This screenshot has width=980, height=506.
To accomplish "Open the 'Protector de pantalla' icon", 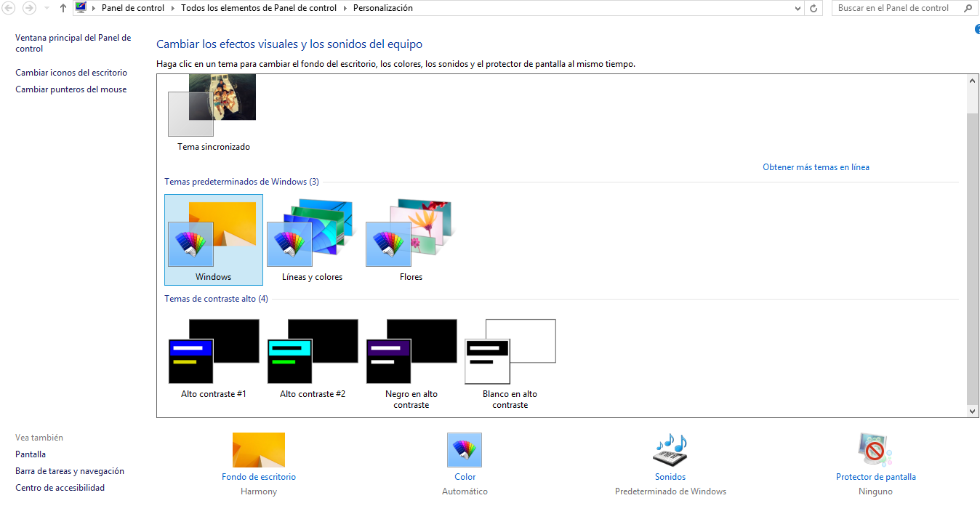I will [x=875, y=450].
